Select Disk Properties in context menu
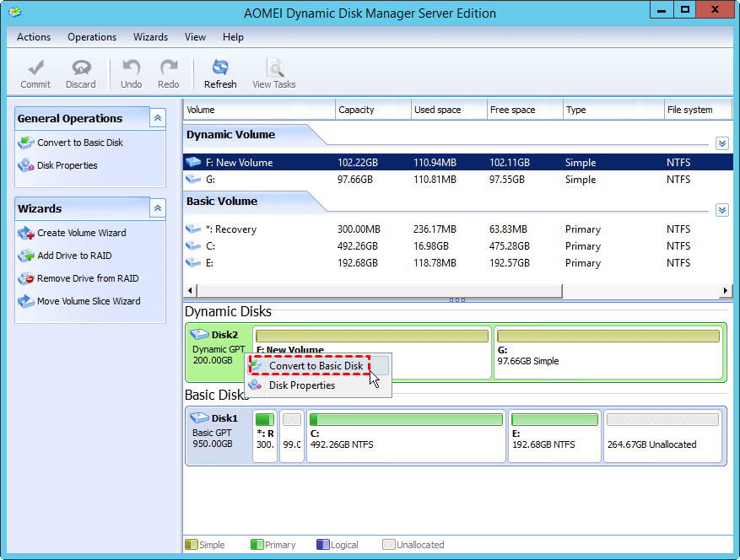Viewport: 740px width, 560px height. click(x=301, y=385)
